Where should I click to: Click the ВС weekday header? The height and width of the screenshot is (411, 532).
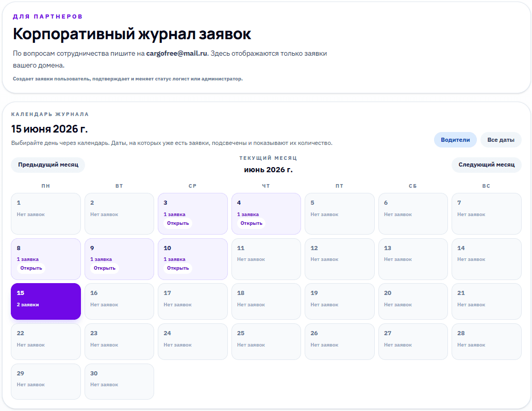click(x=486, y=186)
